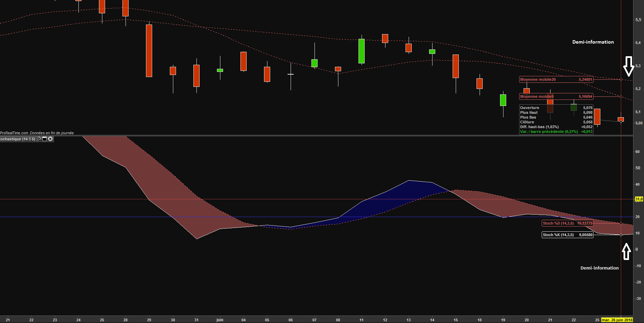
Task: Click the Stoch %D (14,3,5) label
Action: (568, 223)
